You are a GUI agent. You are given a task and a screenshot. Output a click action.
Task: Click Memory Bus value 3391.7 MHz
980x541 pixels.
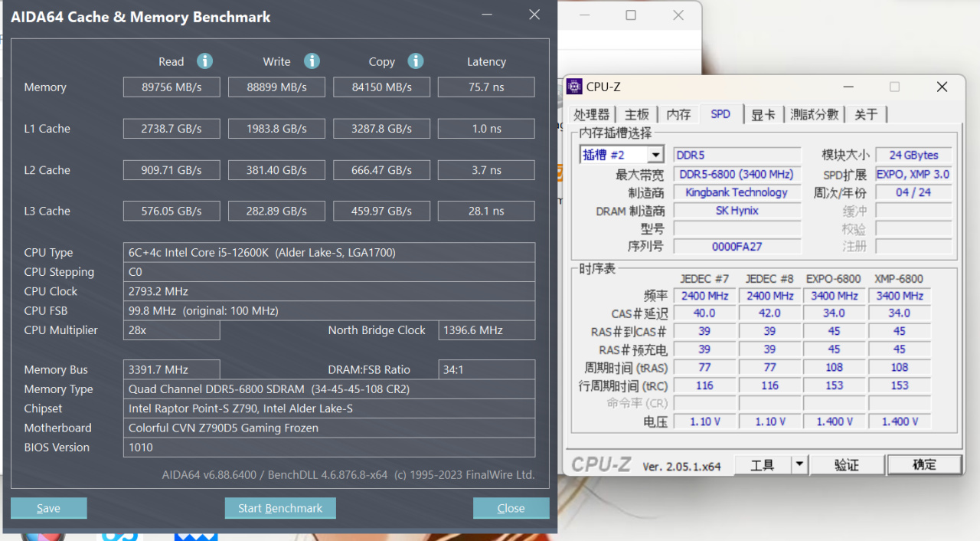click(171, 369)
